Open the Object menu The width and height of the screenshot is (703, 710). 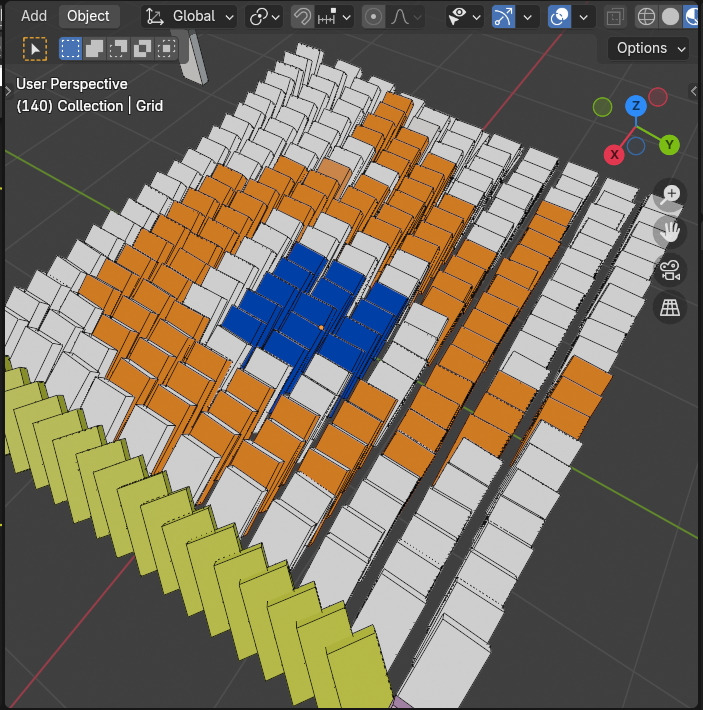(x=88, y=16)
